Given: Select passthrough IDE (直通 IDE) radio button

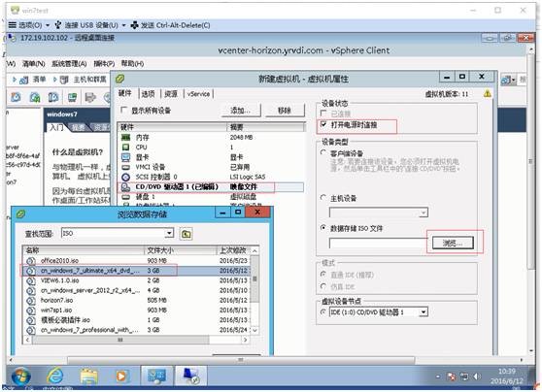Looking at the screenshot, I should pos(323,274).
